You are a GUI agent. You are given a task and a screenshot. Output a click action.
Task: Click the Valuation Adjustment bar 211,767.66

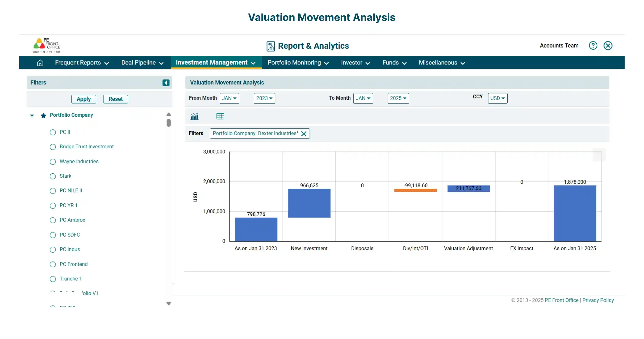[469, 188]
